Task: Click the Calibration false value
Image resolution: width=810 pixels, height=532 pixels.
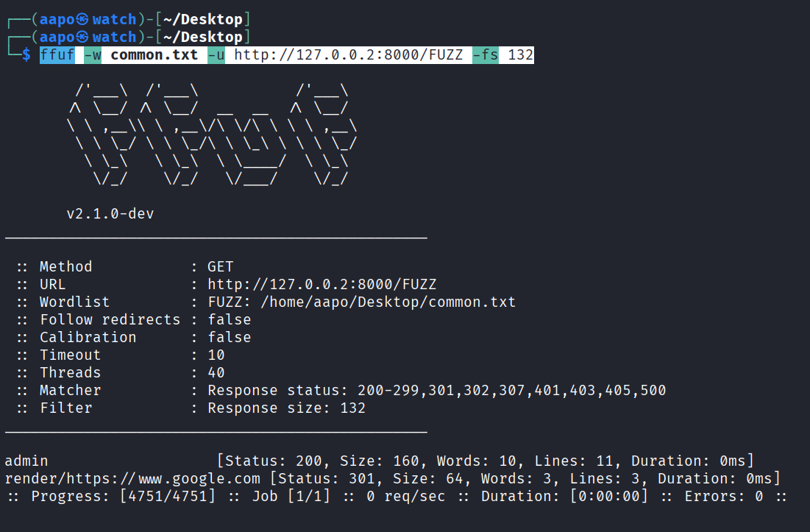Action: point(229,338)
